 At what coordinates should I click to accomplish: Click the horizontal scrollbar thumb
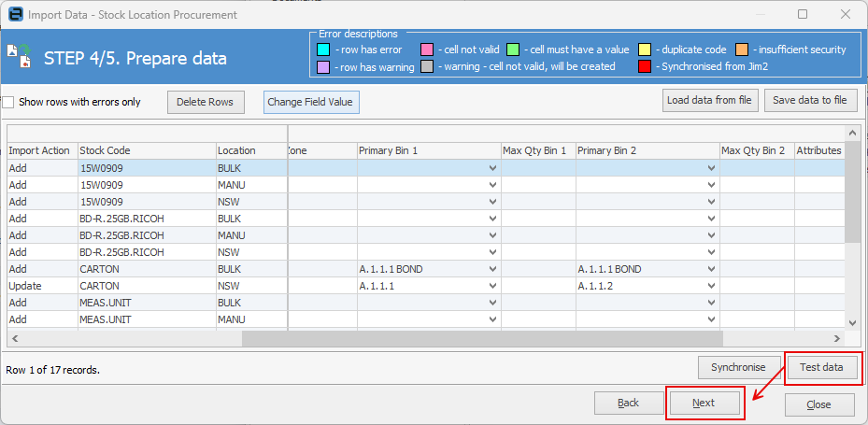(x=482, y=339)
